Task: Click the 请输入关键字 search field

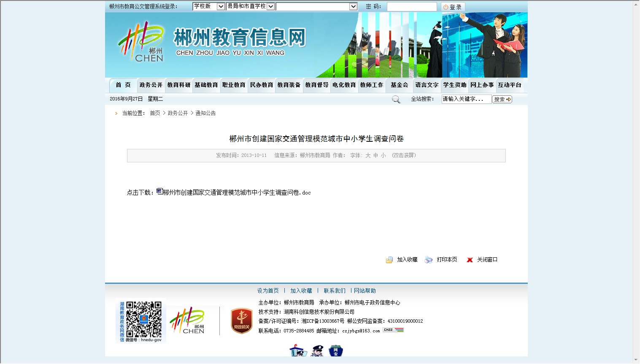Action: pos(466,99)
